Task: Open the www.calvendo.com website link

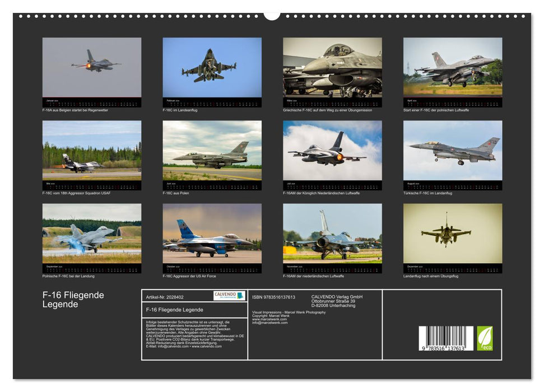Action: [207, 347]
